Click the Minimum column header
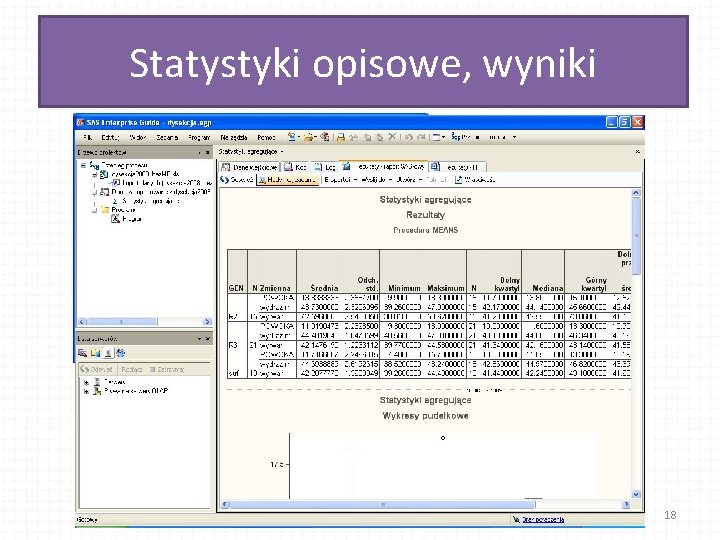Screen dimensions: 720x540 tap(404, 288)
